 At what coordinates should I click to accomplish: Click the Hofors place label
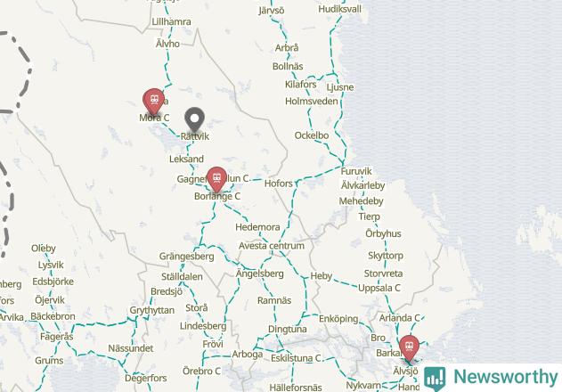click(279, 184)
